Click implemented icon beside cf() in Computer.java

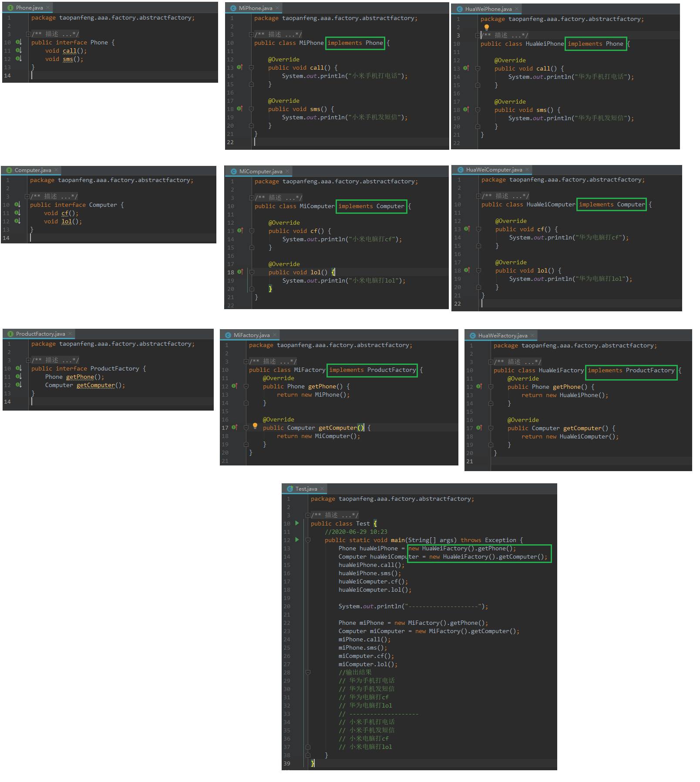point(17,213)
